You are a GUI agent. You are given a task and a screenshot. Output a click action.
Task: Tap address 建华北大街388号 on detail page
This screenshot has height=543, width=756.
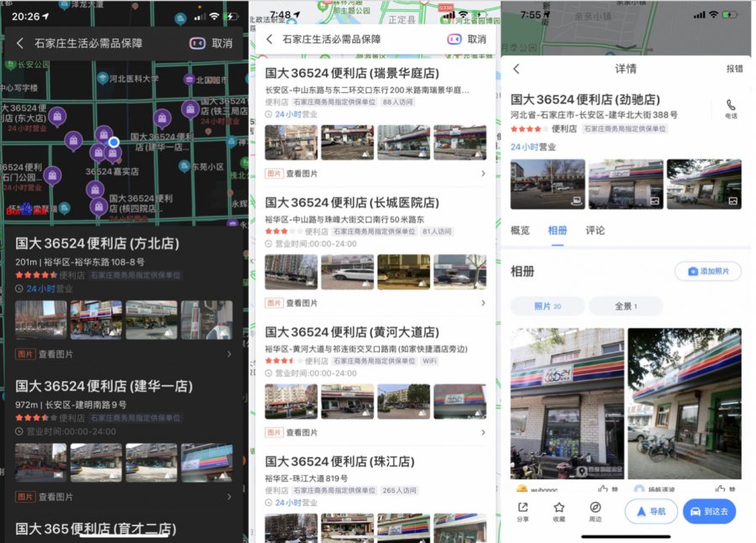coord(594,115)
